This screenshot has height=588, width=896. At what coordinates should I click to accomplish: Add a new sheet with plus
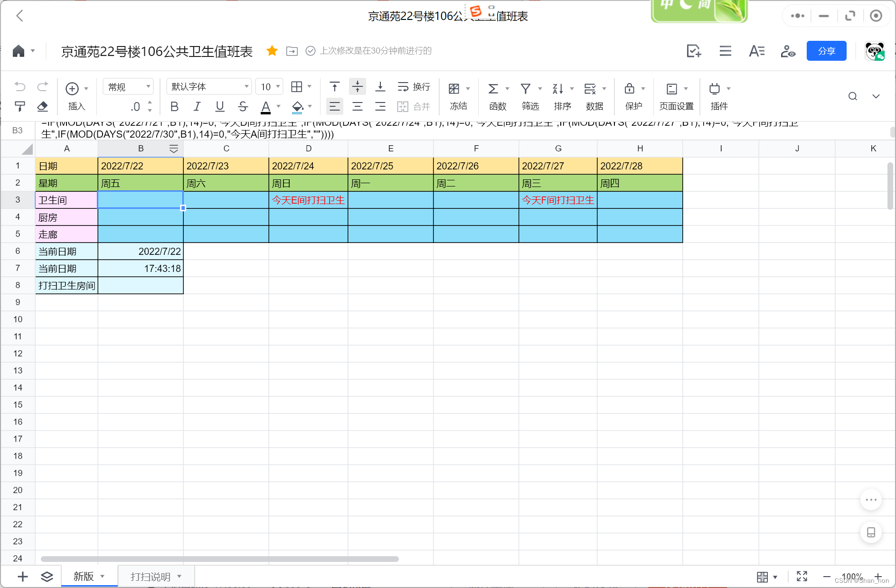pyautogui.click(x=22, y=576)
